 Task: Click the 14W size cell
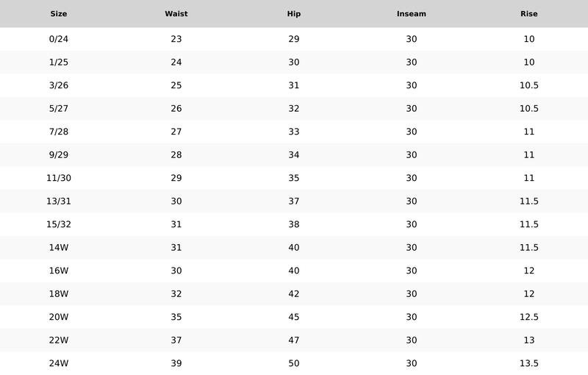pyautogui.click(x=59, y=248)
